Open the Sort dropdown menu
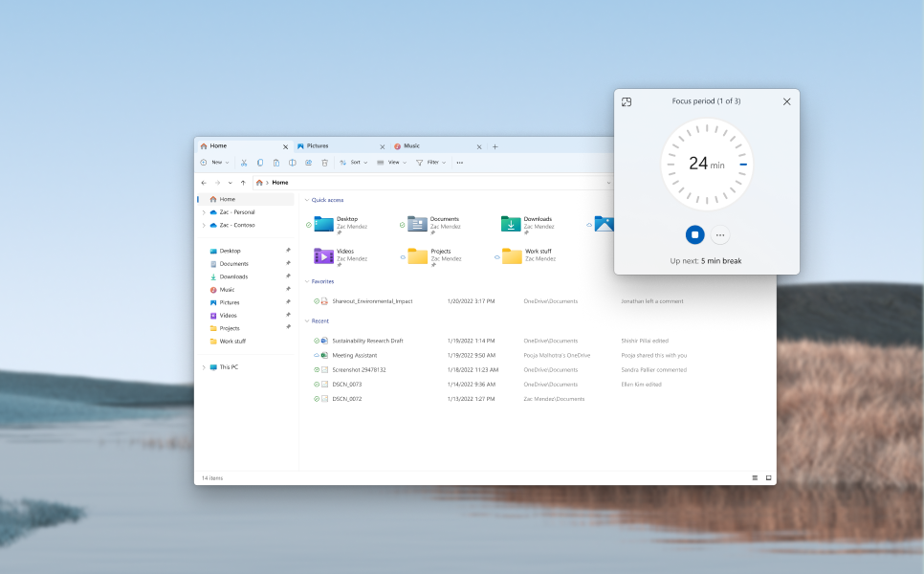 pos(354,163)
